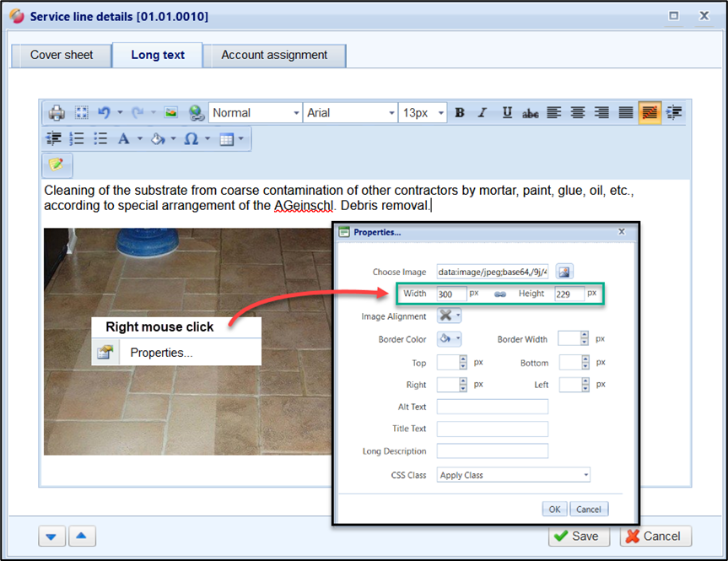Toggle the highlighted orange toolbar button

coord(650,113)
